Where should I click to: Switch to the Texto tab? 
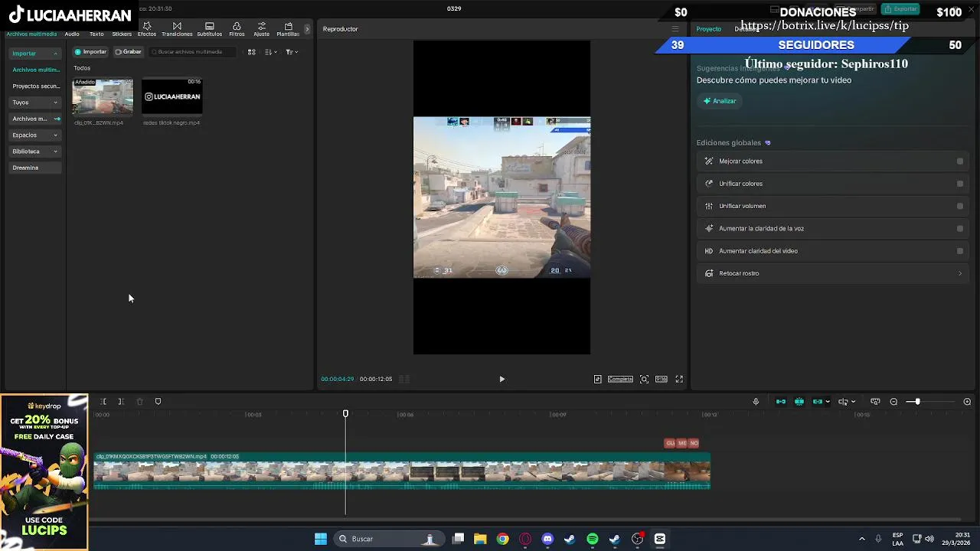tap(96, 34)
